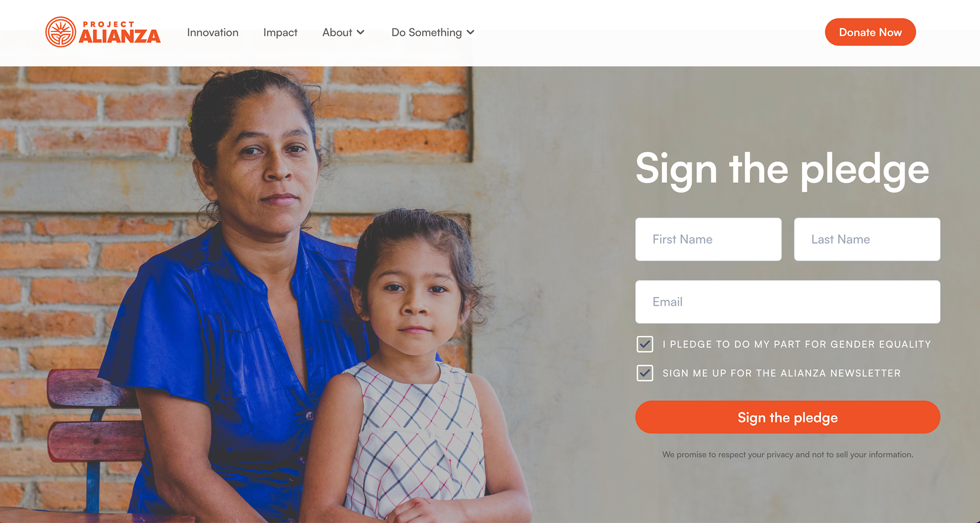Open the Impact page
The image size is (980, 523).
(280, 32)
